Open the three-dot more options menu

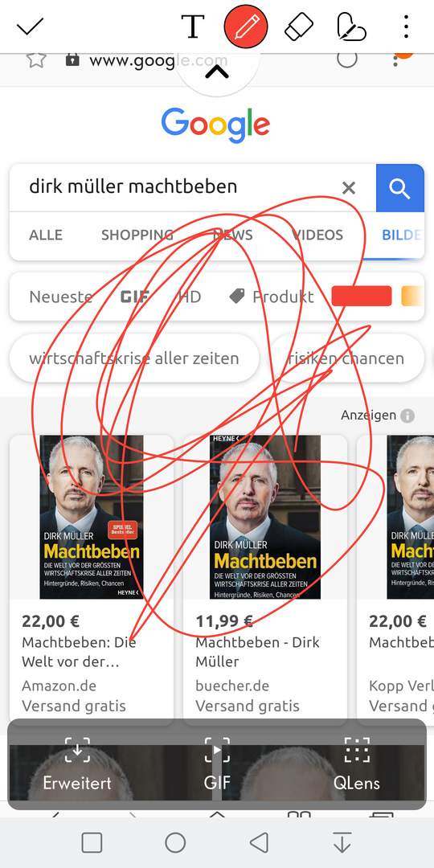(407, 27)
